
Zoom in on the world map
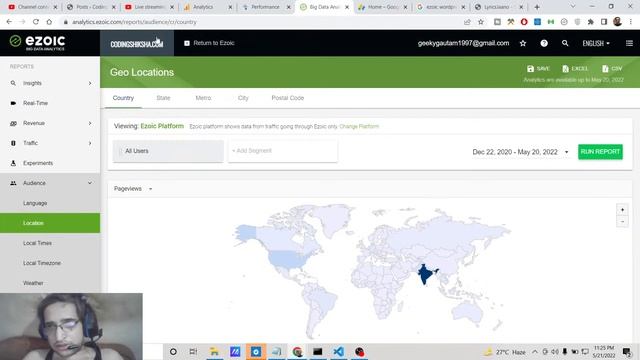(x=622, y=210)
